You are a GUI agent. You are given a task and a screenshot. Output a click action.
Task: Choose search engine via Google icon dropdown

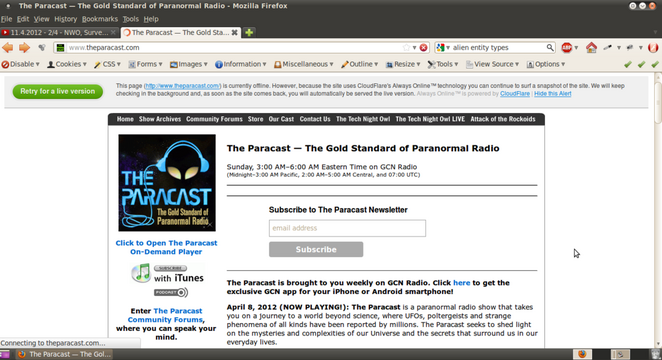point(443,48)
